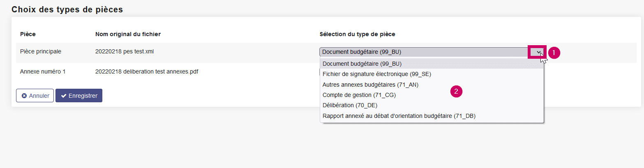
Task: Click the checkmark icon inside Enregistrer
Action: click(64, 96)
